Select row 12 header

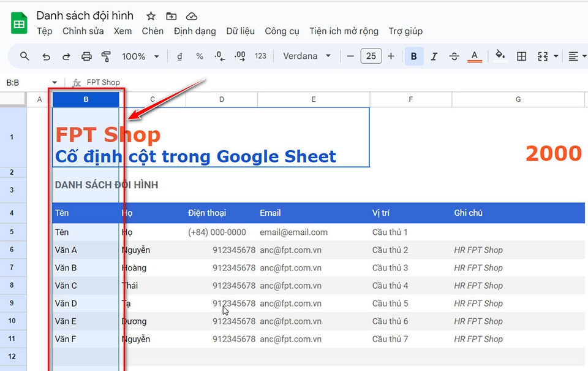click(12, 356)
